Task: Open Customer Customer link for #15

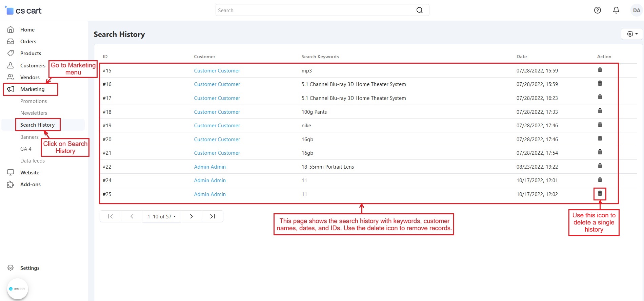Action: click(x=217, y=71)
